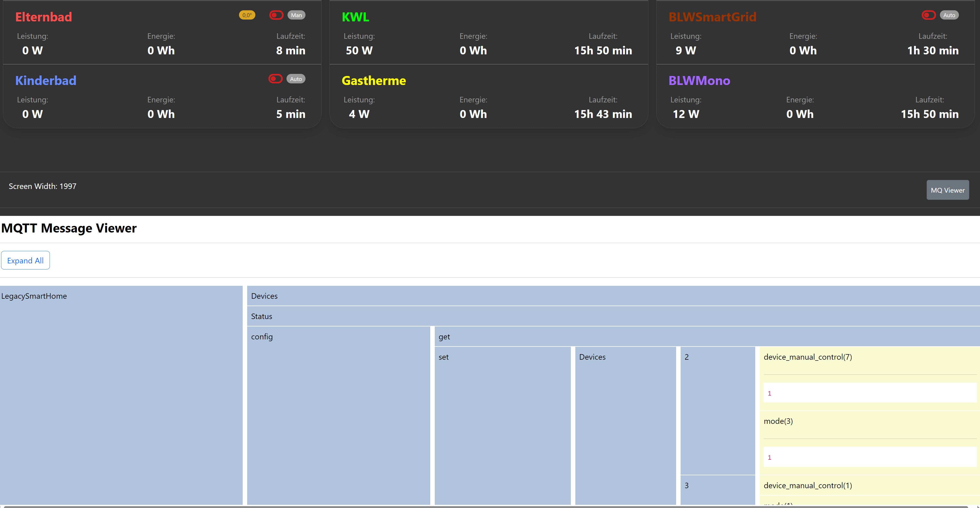
Task: Click the device 3 node
Action: (x=687, y=486)
